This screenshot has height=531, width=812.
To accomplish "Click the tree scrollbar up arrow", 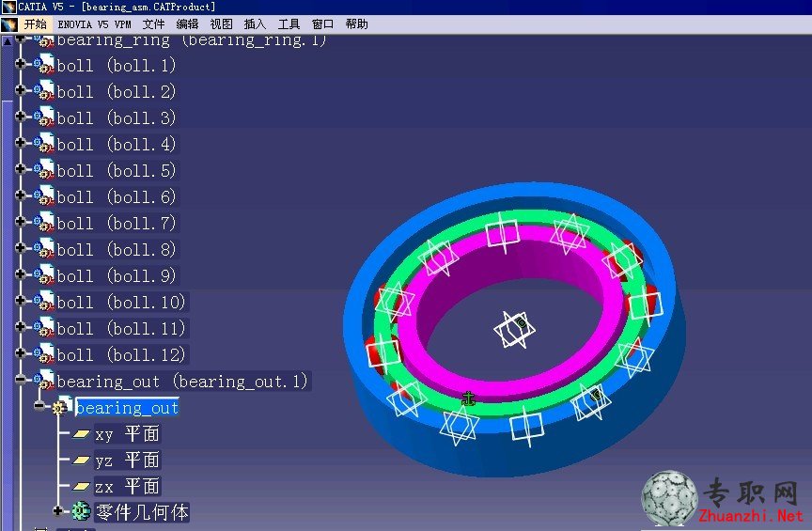I will point(8,41).
